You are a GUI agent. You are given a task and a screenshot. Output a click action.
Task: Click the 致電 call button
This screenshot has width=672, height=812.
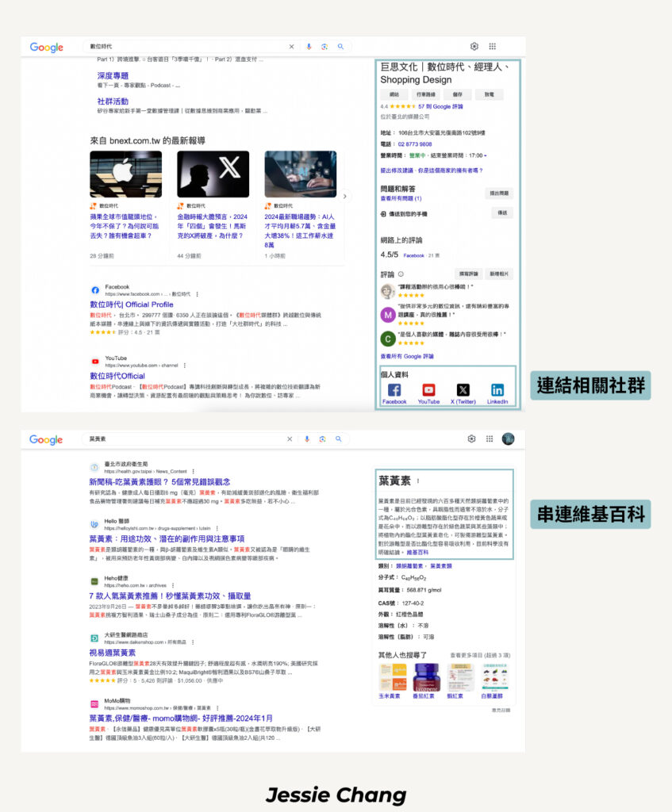489,95
